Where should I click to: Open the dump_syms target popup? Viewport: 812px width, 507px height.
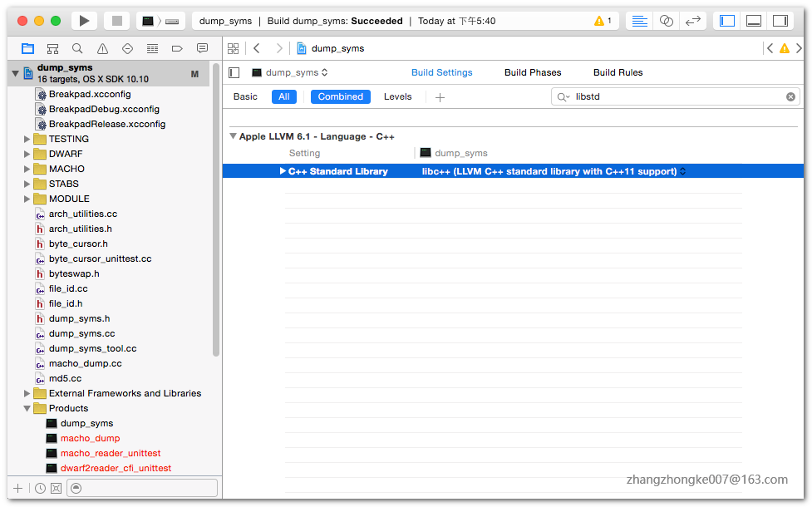289,72
